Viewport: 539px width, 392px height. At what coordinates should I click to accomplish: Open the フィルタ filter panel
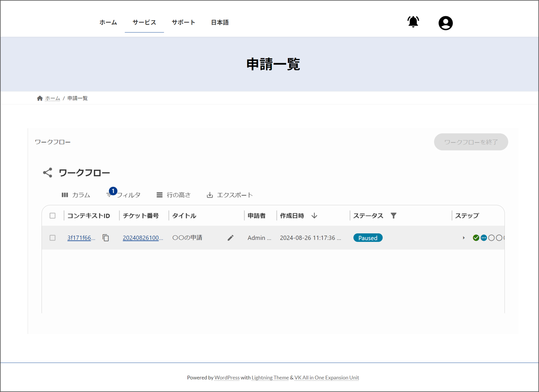(123, 195)
